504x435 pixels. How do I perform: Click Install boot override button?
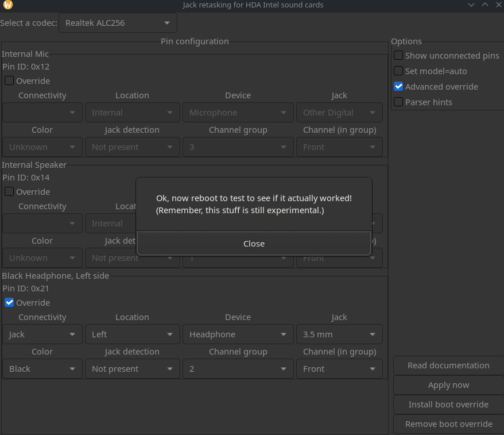(x=448, y=405)
